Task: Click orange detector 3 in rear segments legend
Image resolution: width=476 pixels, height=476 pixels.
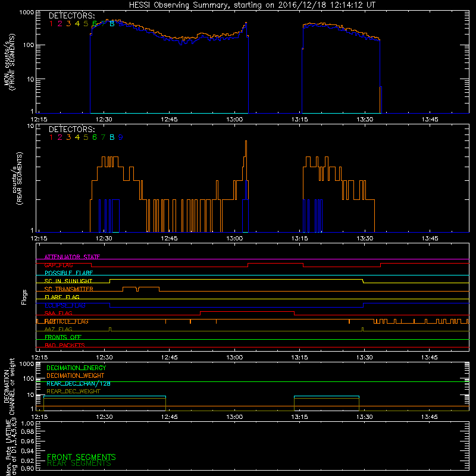Action: [x=68, y=137]
